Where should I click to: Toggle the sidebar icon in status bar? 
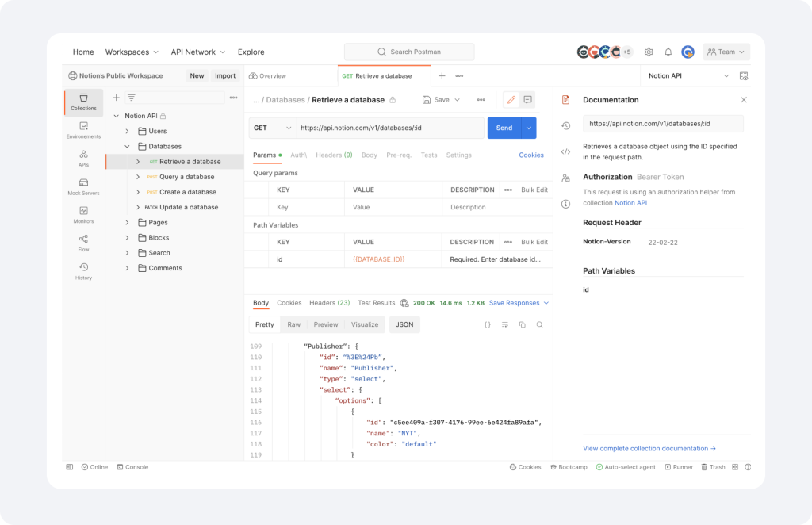click(70, 467)
